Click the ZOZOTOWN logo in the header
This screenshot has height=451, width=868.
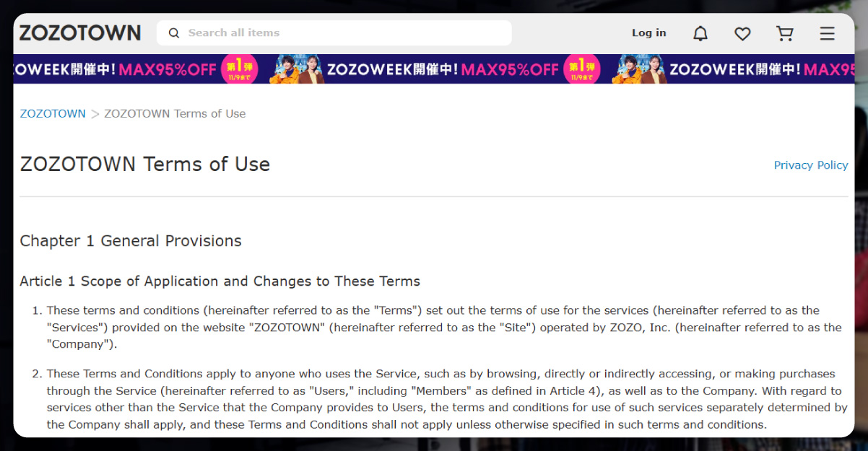[x=79, y=33]
